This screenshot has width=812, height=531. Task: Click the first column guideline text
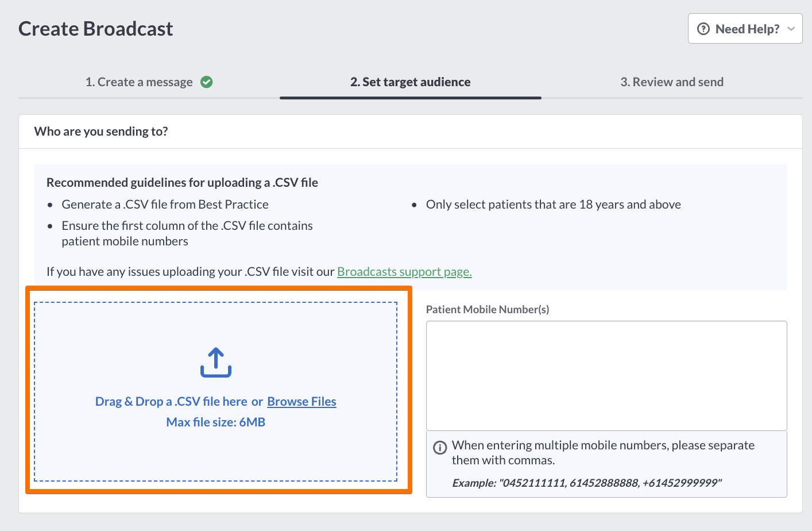pyautogui.click(x=187, y=233)
